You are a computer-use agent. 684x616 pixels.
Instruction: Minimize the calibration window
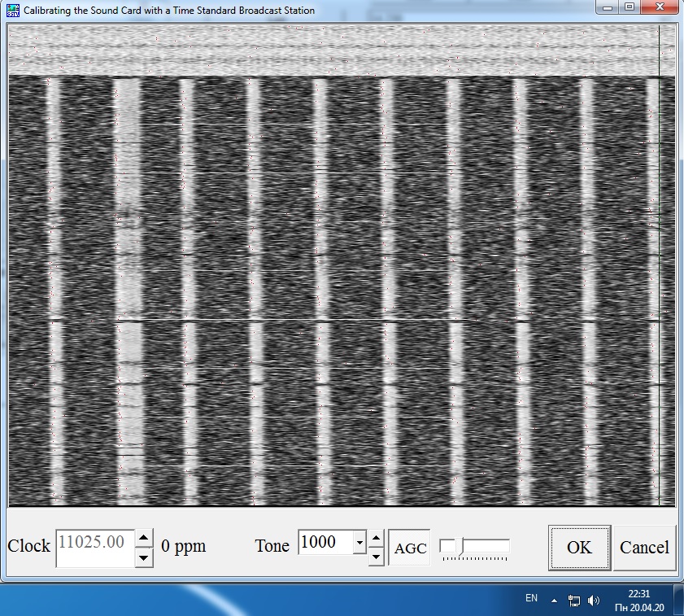coord(608,7)
